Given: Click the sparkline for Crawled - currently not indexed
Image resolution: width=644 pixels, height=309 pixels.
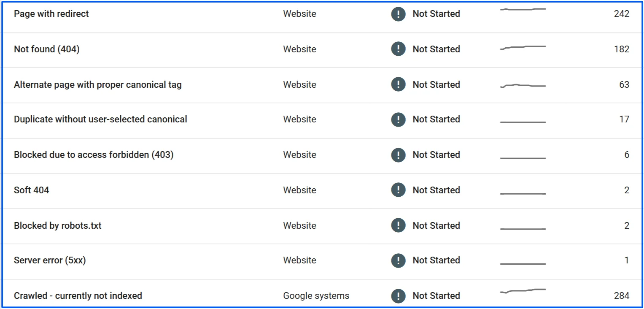Looking at the screenshot, I should (x=523, y=291).
